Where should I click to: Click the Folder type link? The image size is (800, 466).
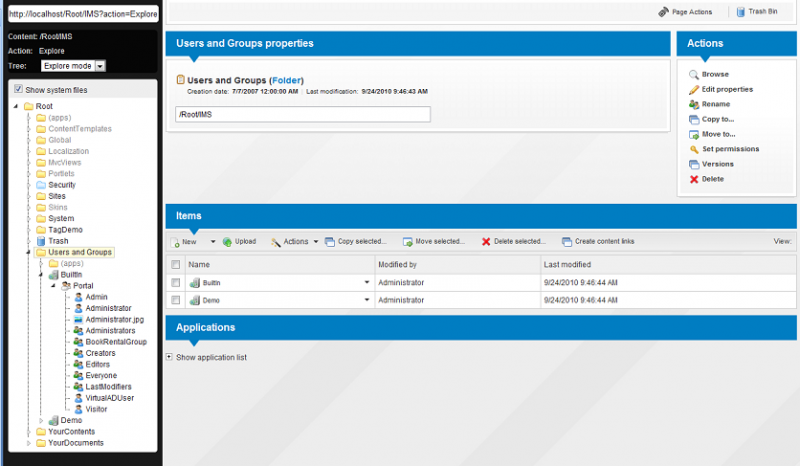click(x=287, y=80)
